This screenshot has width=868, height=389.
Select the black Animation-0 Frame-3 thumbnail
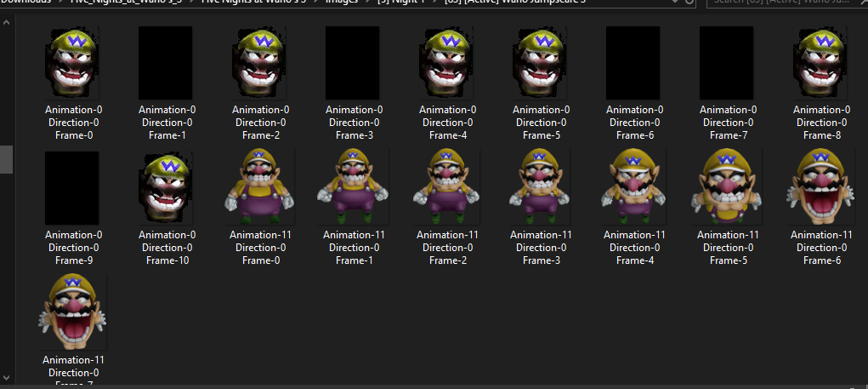pyautogui.click(x=353, y=63)
